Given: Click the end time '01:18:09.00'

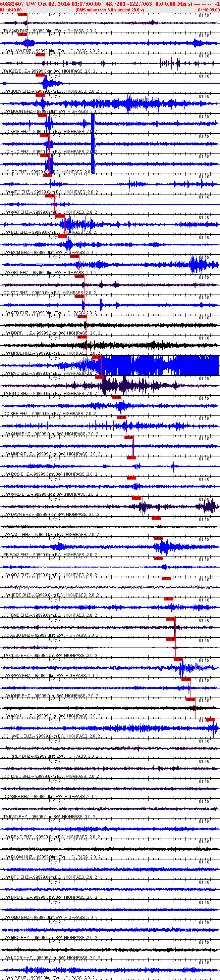Looking at the screenshot, I should coord(209,10).
